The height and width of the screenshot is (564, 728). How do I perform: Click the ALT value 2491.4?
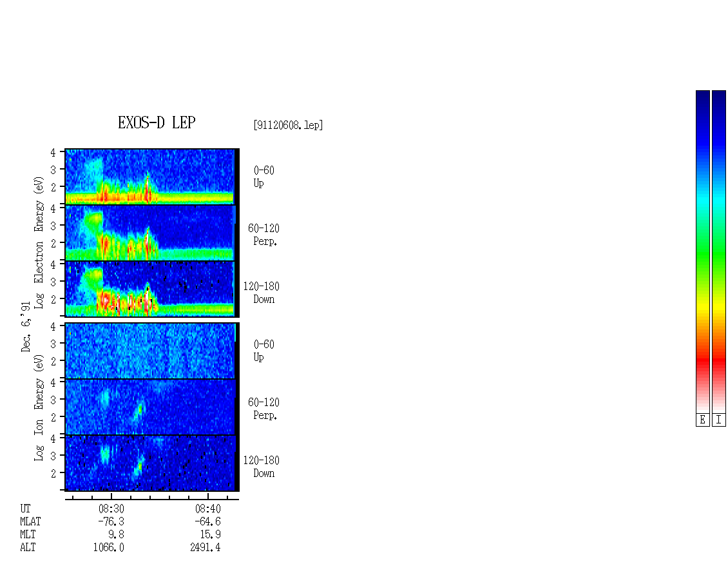pos(206,548)
